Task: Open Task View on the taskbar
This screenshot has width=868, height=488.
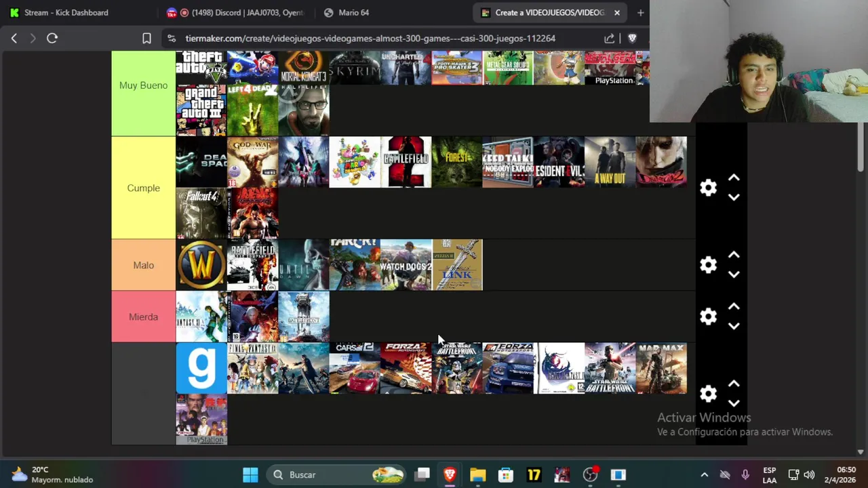Action: pos(422,474)
